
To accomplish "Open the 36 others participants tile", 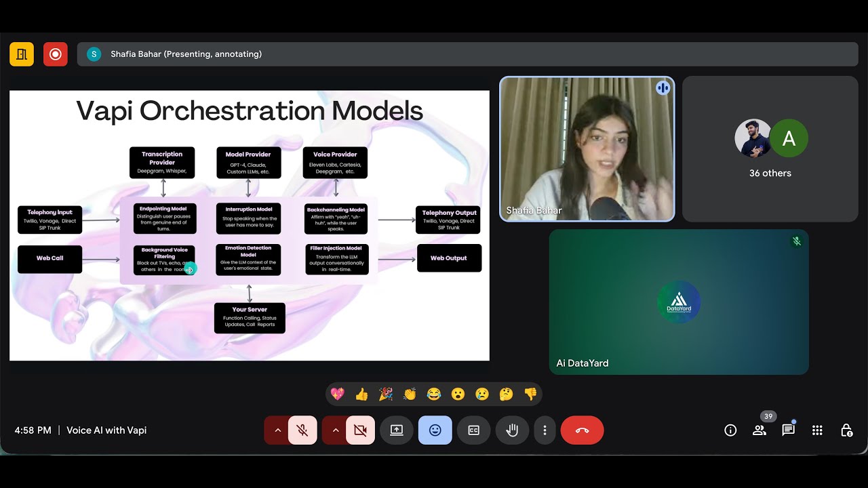I will 770,149.
